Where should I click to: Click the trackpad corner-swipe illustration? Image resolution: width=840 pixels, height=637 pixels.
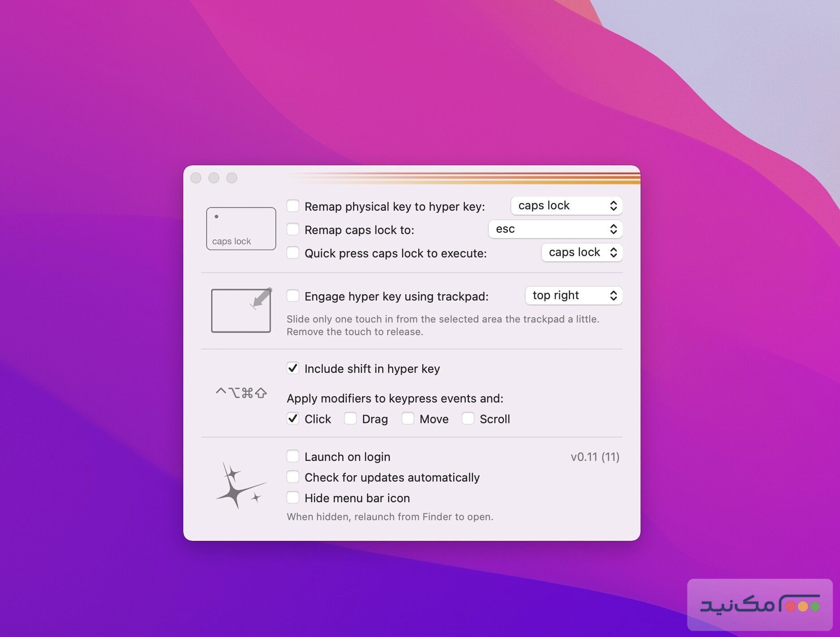click(x=241, y=310)
